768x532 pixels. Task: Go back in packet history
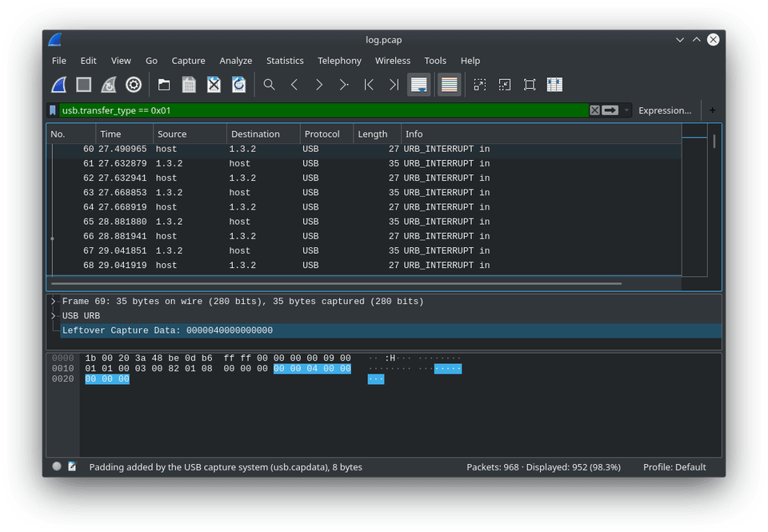(x=294, y=85)
